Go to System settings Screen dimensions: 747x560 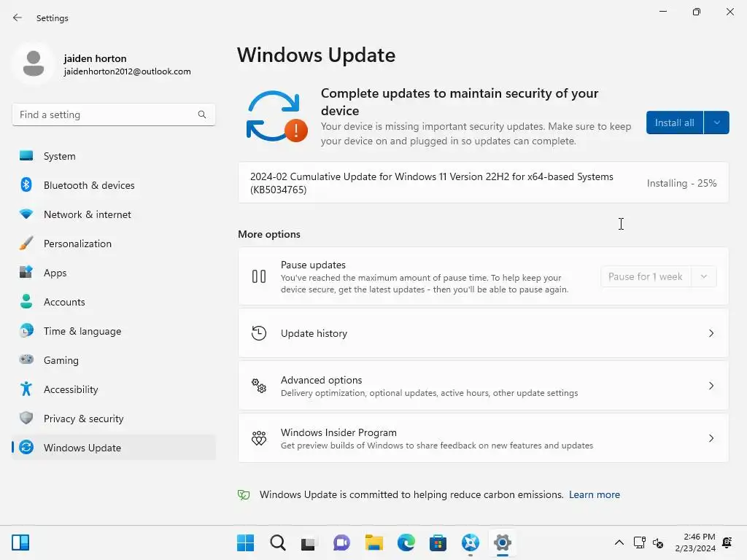114,156
